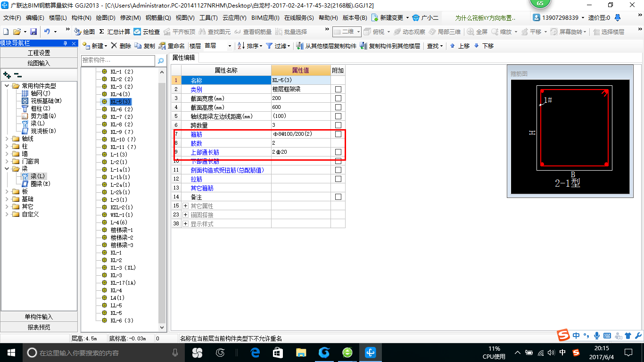Click the undo arrow icon
This screenshot has height=362, width=644.
pyautogui.click(x=47, y=32)
